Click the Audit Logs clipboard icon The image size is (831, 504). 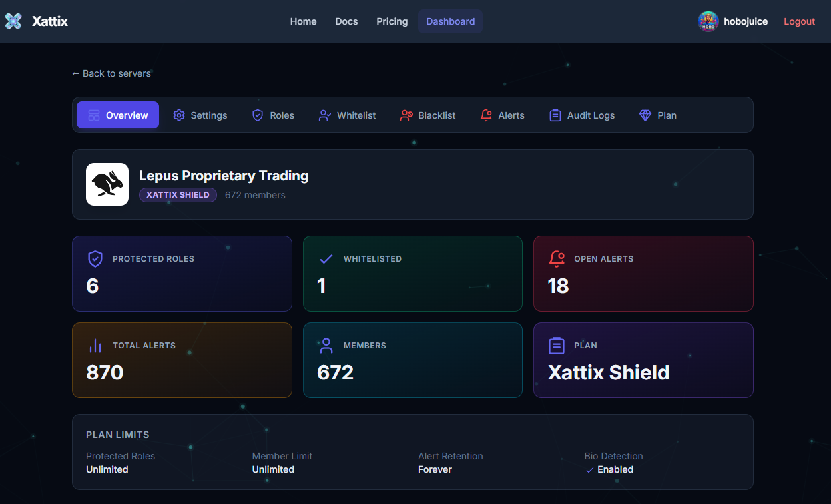[555, 115]
